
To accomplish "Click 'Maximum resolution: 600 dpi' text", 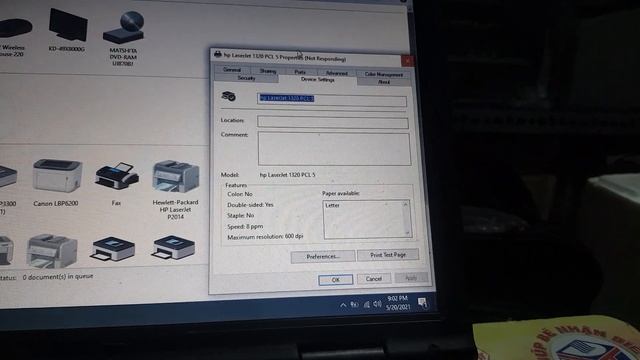I will pyautogui.click(x=265, y=237).
